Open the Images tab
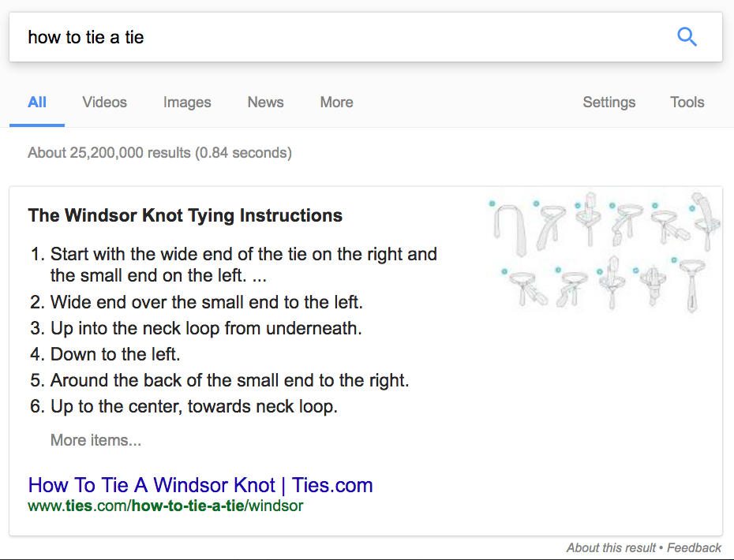Screen dimensions: 734x560 pyautogui.click(x=187, y=103)
